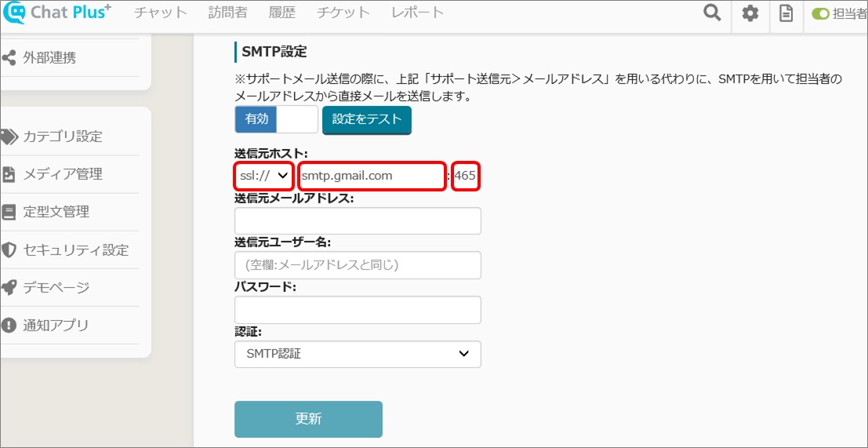This screenshot has height=448, width=868.
Task: Click the 認証: label
Action: (x=248, y=332)
